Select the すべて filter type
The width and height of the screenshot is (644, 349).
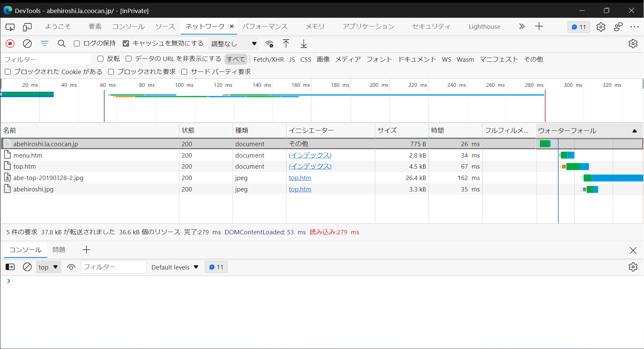pos(236,59)
